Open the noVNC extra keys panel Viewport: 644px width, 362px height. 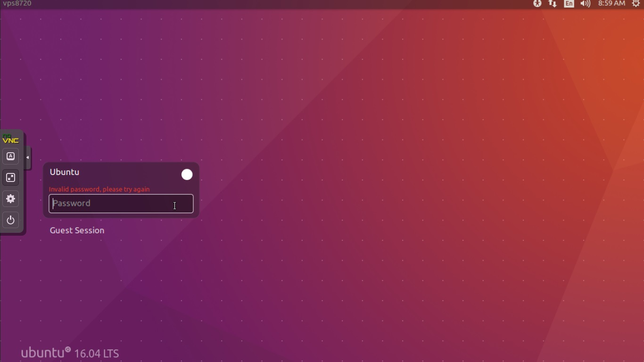(x=10, y=156)
